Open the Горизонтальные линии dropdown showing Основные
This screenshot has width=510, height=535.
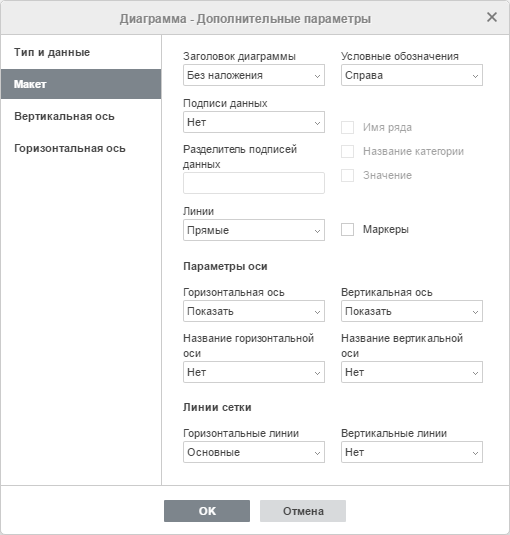pos(254,452)
